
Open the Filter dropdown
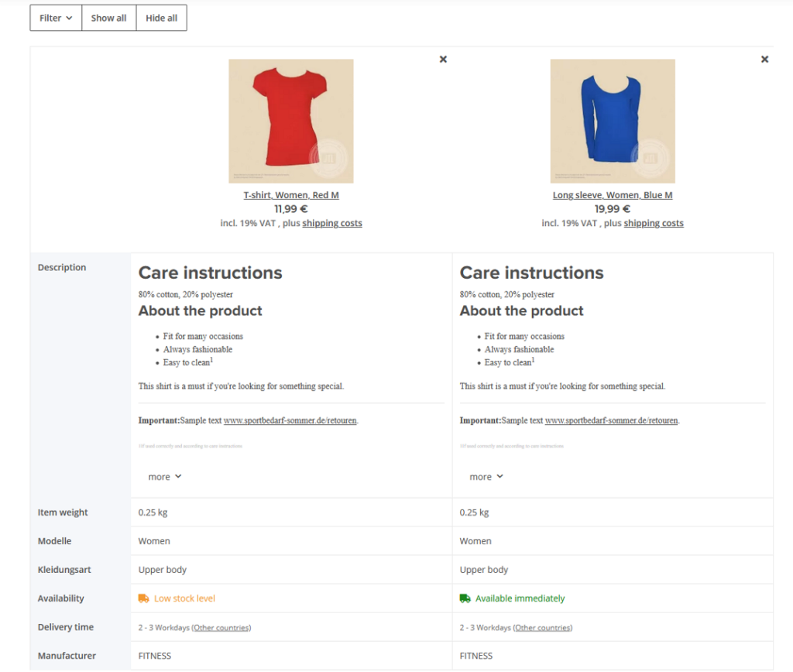click(x=55, y=17)
